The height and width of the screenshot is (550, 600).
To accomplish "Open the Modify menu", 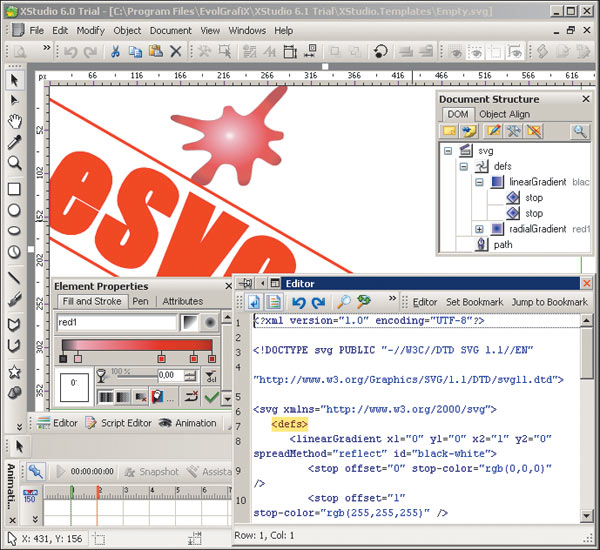I will 91,31.
